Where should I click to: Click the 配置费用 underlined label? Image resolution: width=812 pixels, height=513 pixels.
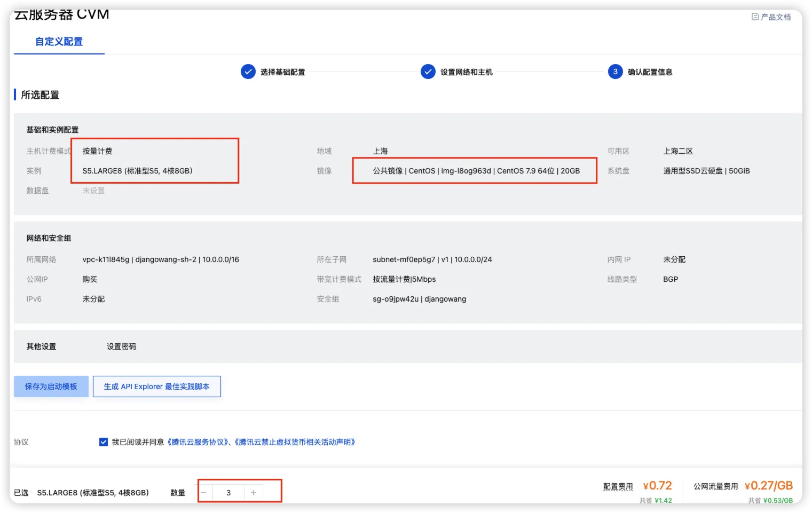click(x=618, y=486)
